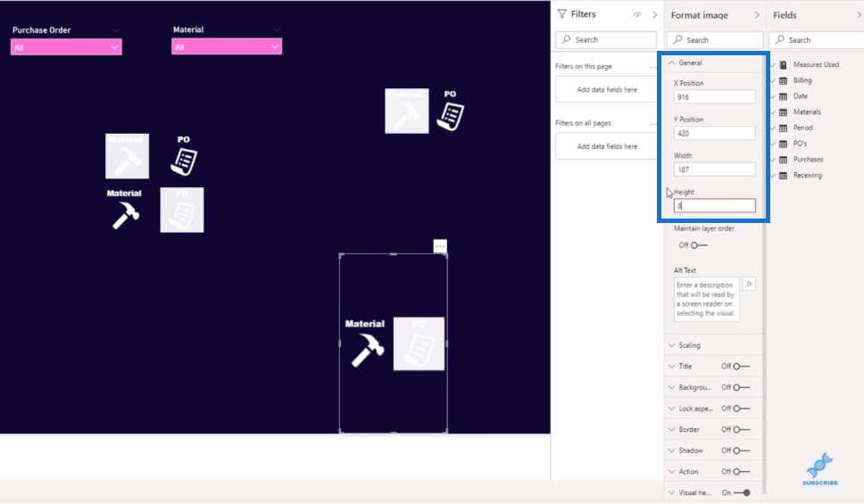
Task: Select the Purchases table in Fields
Action: pyautogui.click(x=808, y=159)
